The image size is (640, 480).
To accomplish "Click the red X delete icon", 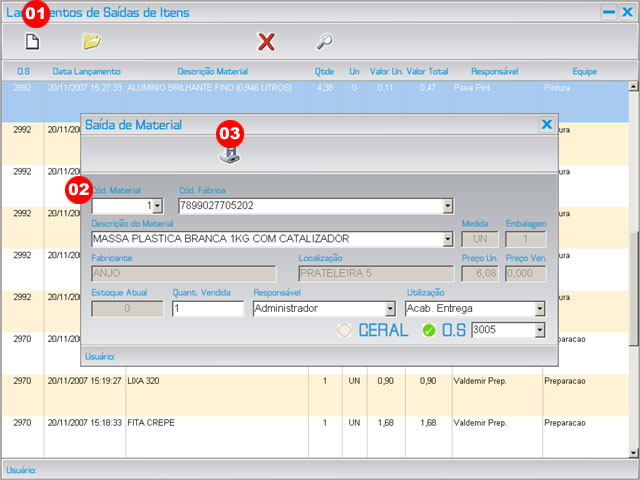I will click(266, 41).
